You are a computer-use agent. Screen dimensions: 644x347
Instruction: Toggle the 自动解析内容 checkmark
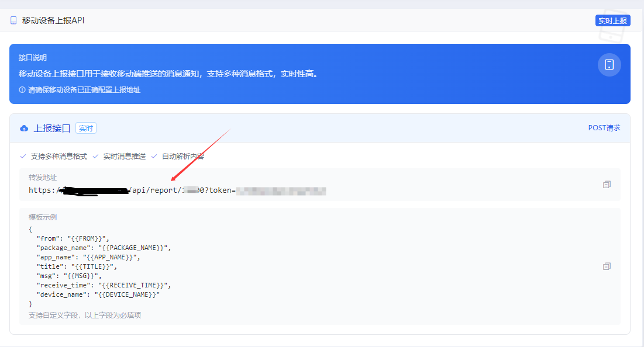tap(154, 156)
